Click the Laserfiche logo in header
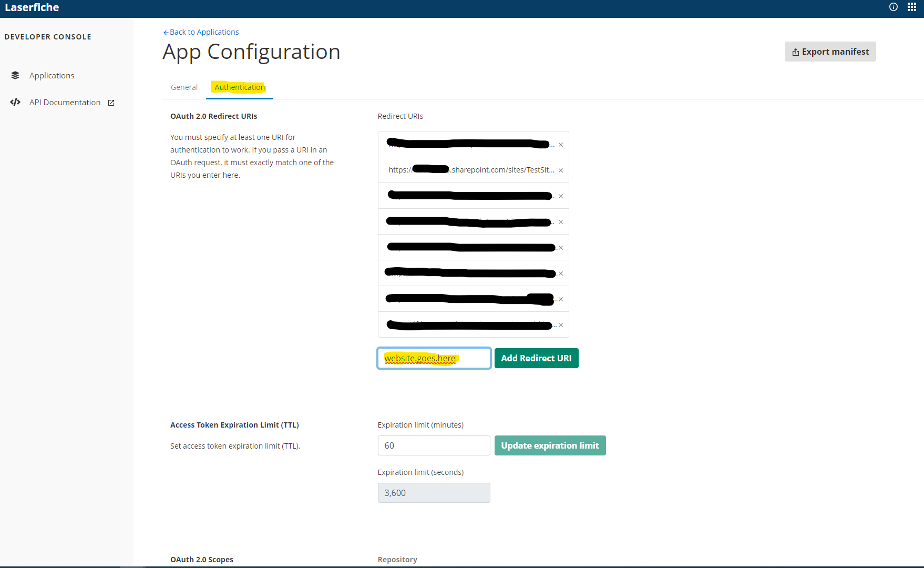924x568 pixels. pos(32,7)
